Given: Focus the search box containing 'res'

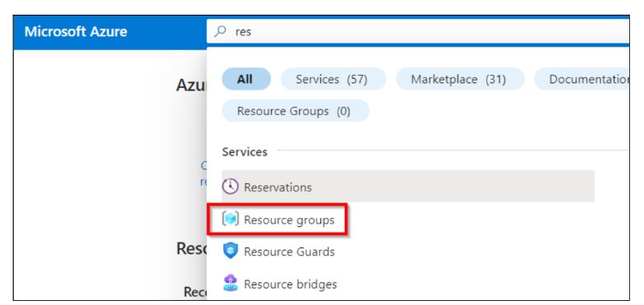Looking at the screenshot, I should click(418, 31).
